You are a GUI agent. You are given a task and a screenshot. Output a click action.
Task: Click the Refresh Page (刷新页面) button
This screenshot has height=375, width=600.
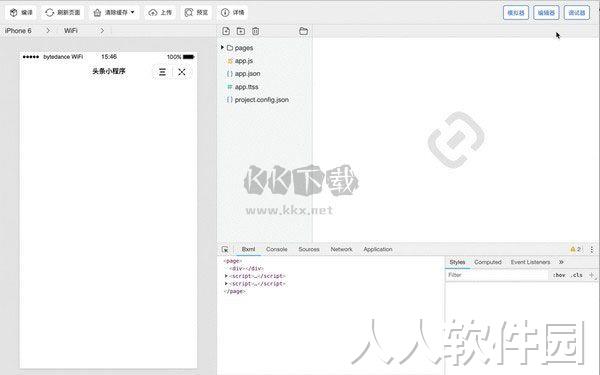(62, 13)
